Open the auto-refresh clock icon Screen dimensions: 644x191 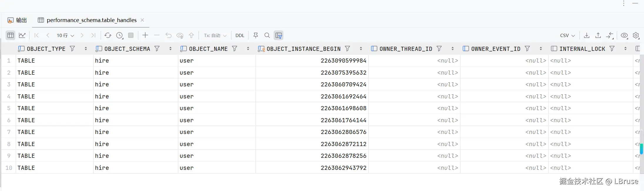[x=119, y=35]
